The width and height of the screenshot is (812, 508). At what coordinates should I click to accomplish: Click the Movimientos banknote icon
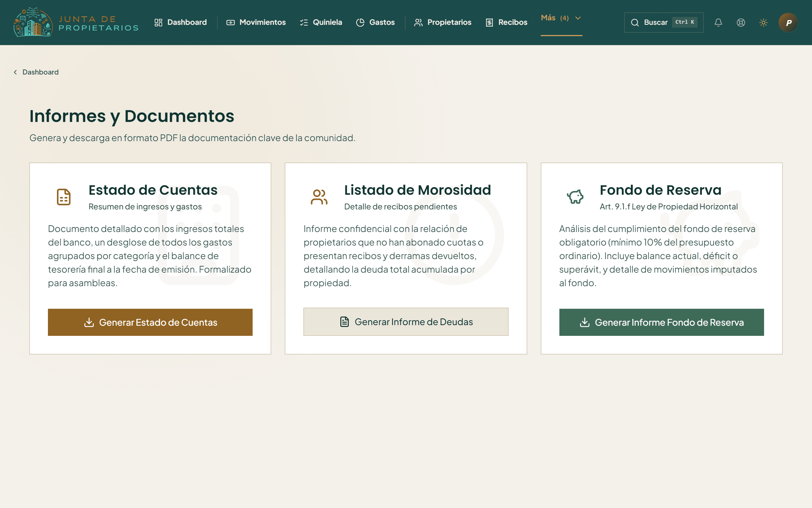[x=231, y=23]
